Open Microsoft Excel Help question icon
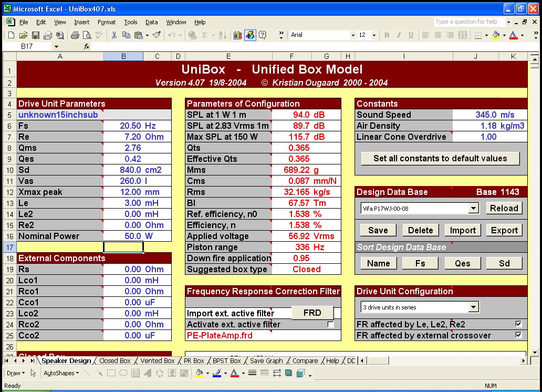The height and width of the screenshot is (392, 542). tap(263, 35)
